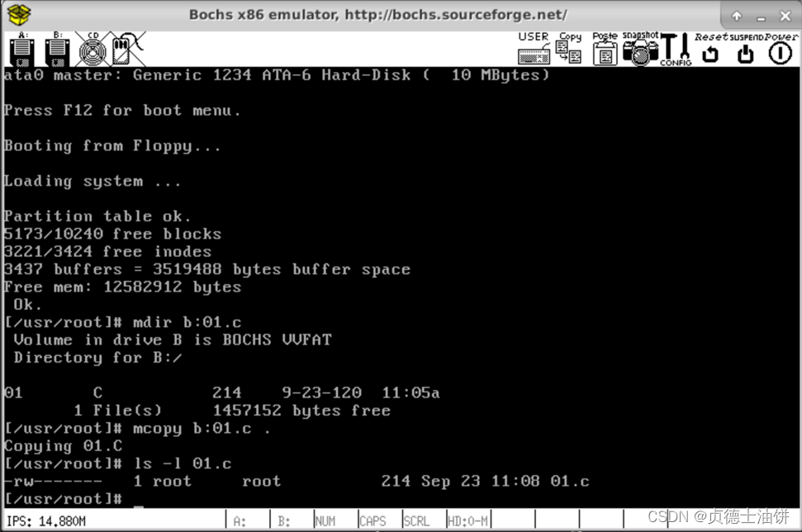Click the Reset emulator icon
The height and width of the screenshot is (532, 802).
710,49
